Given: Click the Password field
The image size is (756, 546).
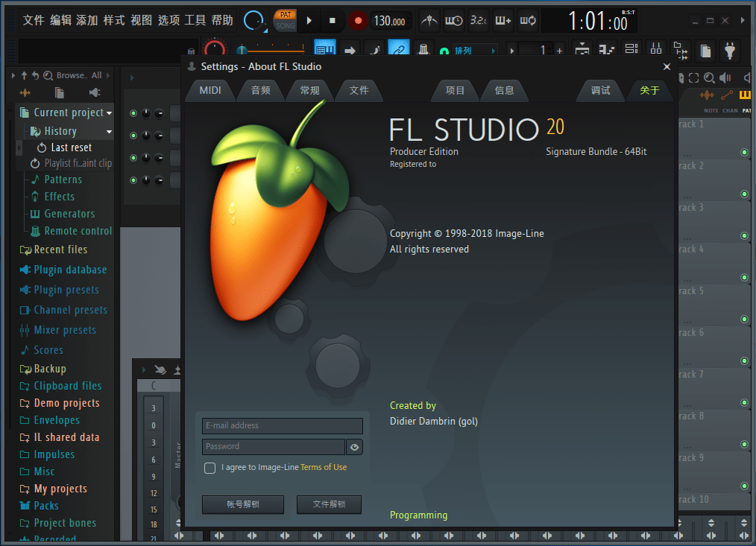Looking at the screenshot, I should click(x=274, y=447).
